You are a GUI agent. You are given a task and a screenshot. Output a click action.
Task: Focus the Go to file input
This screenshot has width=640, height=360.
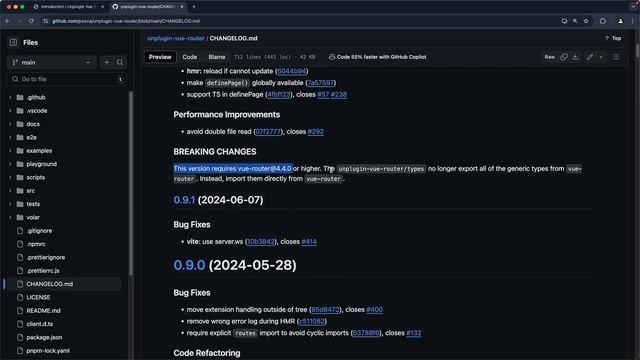click(67, 79)
